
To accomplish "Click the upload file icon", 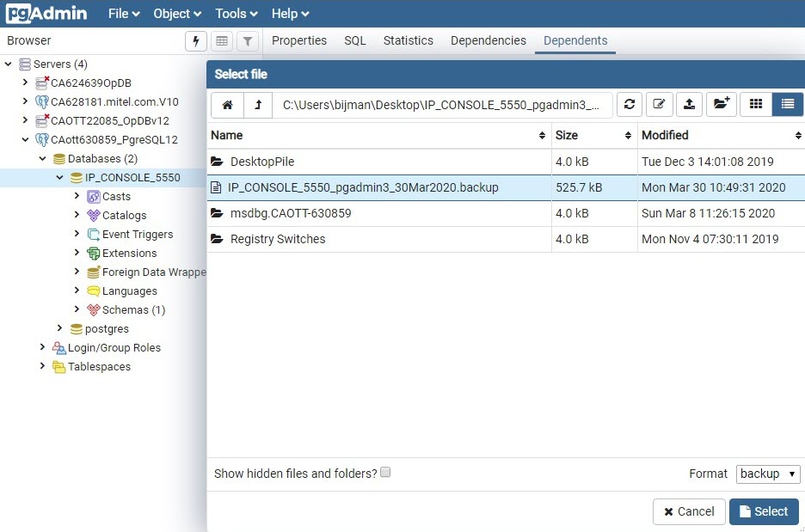I will [x=689, y=103].
